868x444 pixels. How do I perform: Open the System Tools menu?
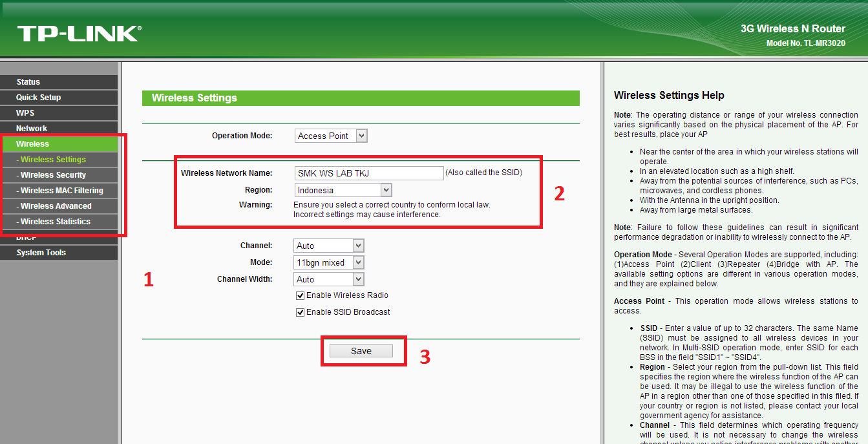pyautogui.click(x=59, y=253)
